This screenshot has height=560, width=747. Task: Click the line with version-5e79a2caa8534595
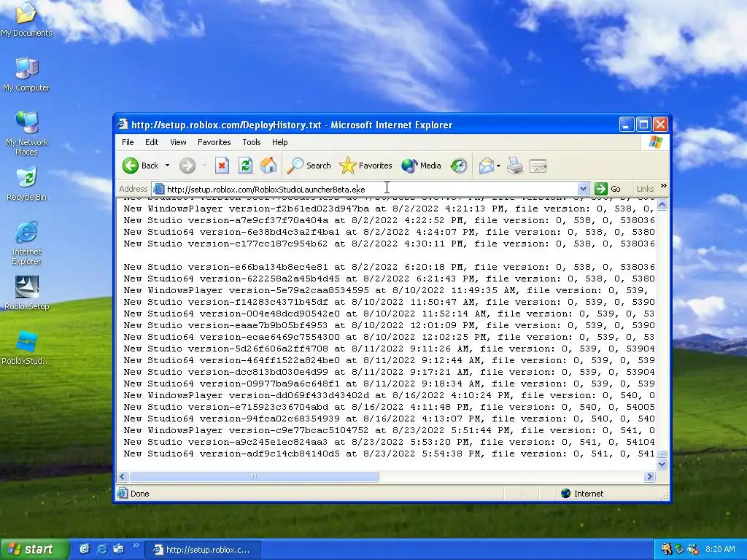click(x=389, y=290)
